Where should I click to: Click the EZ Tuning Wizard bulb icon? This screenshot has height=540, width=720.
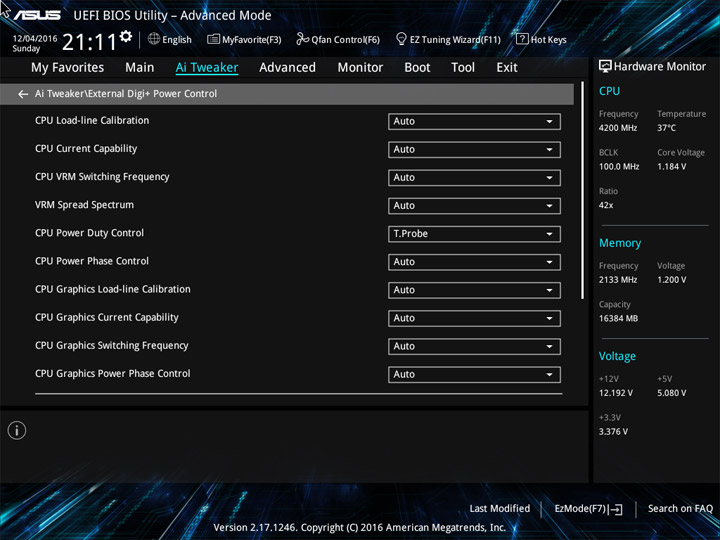point(401,39)
